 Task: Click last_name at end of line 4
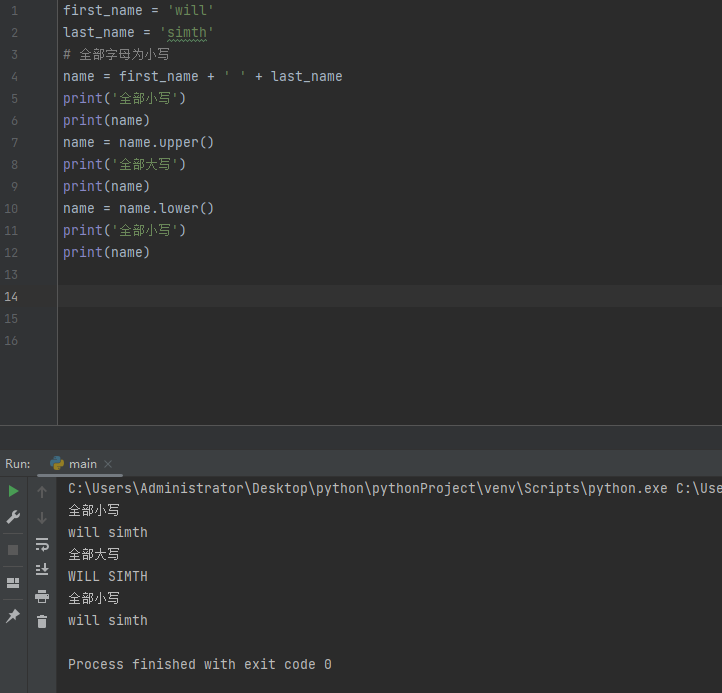point(307,76)
